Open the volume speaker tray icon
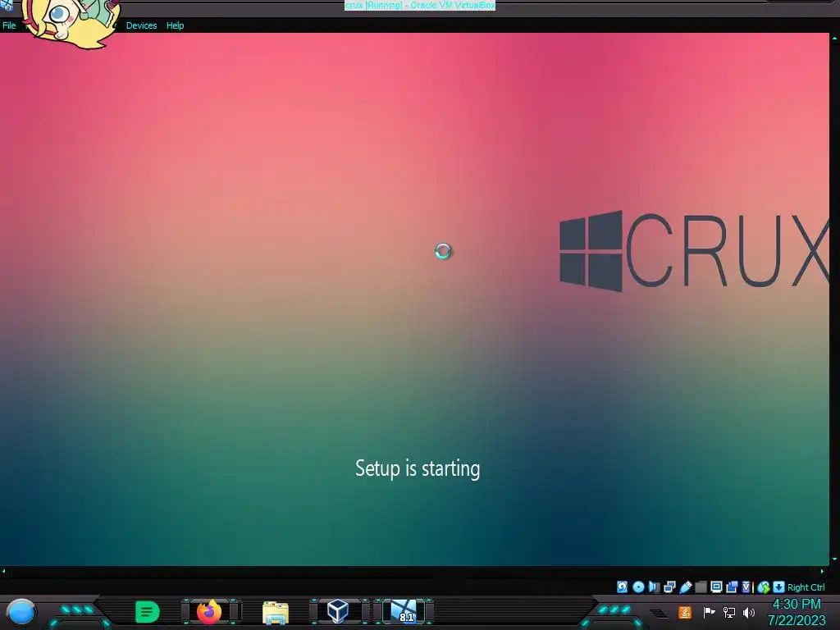The width and height of the screenshot is (840, 630). pos(749,612)
